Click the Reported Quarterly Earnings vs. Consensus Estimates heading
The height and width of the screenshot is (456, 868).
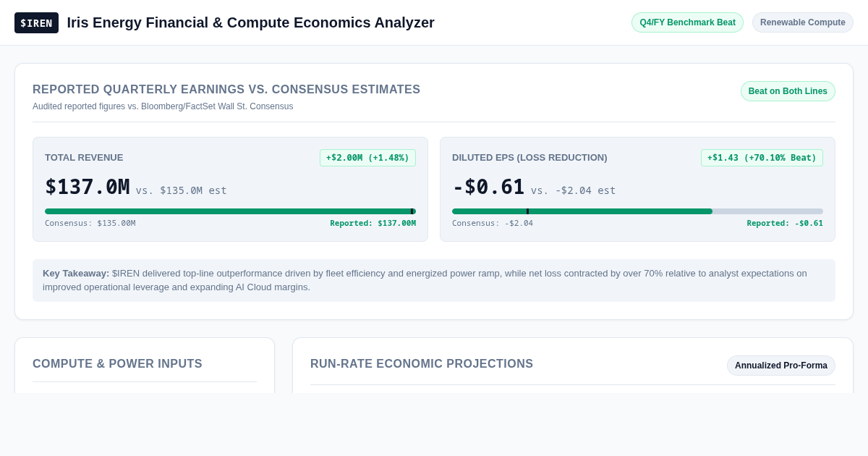(226, 90)
